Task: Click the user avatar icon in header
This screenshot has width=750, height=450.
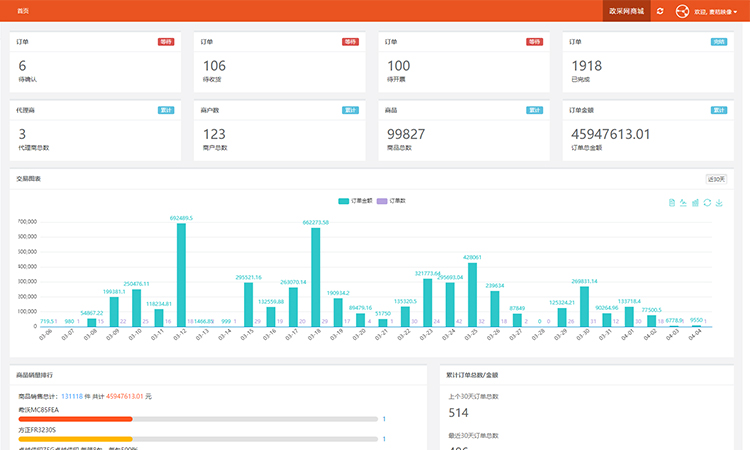Action: (682, 11)
